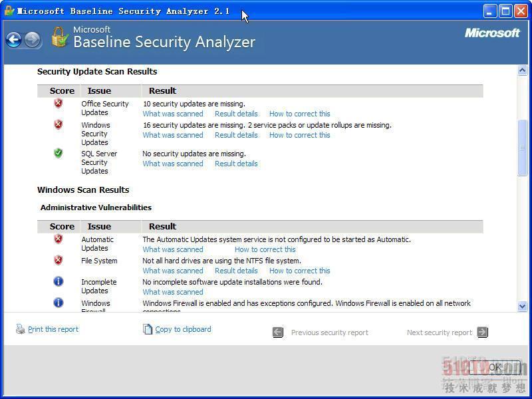Open What was scanned for Office Security Updates
The width and height of the screenshot is (532, 399).
click(x=173, y=114)
